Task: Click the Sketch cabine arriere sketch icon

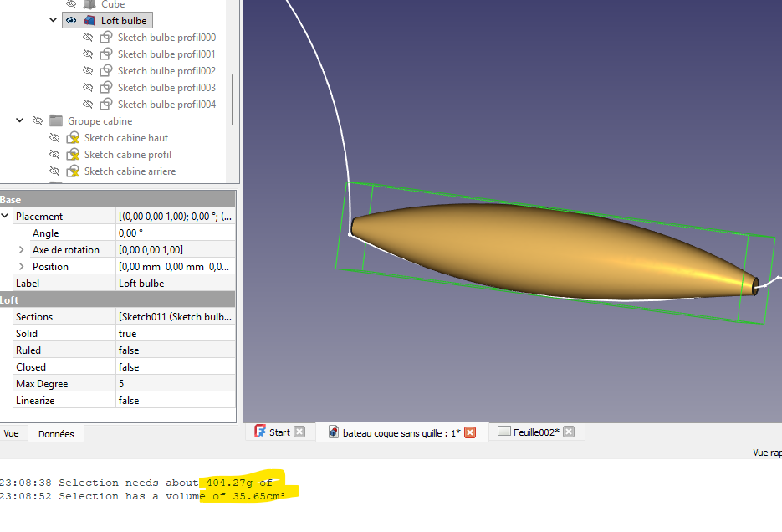Action: coord(73,171)
